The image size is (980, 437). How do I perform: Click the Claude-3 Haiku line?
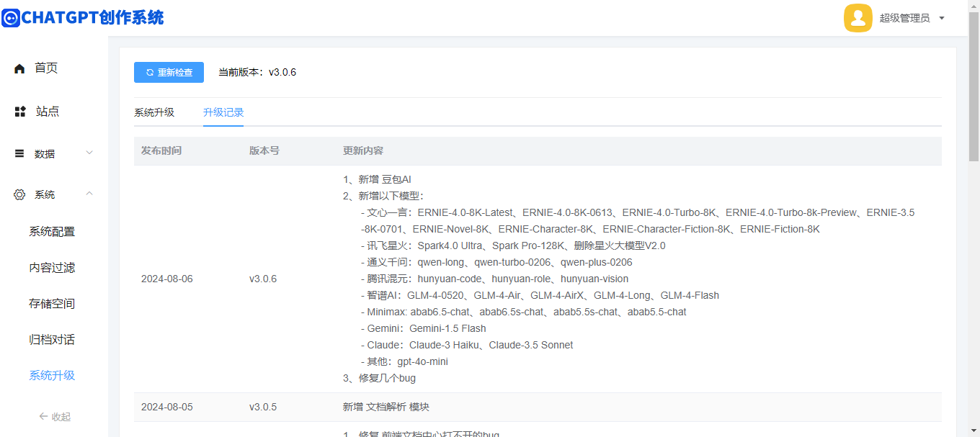(x=468, y=346)
